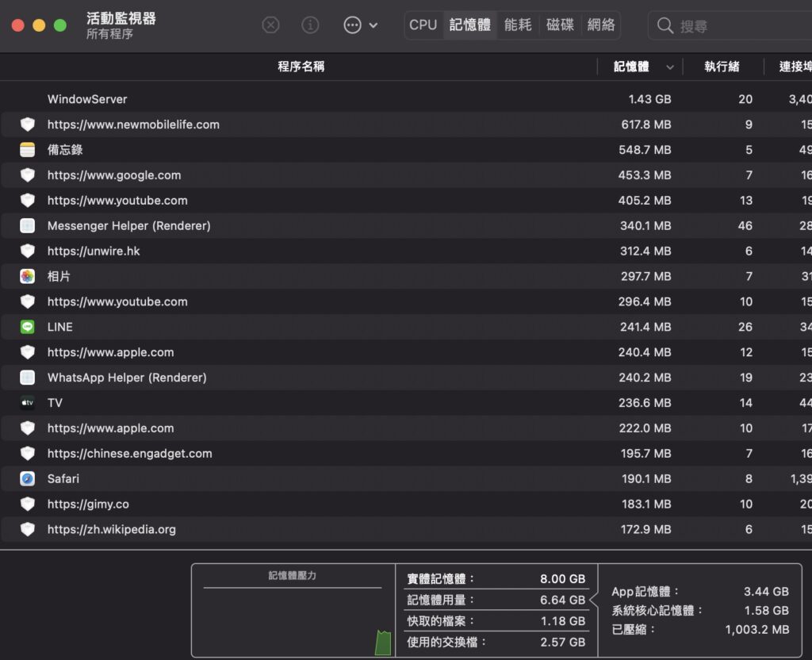Open the process info (i) icon
The image size is (812, 660).
pos(310,25)
